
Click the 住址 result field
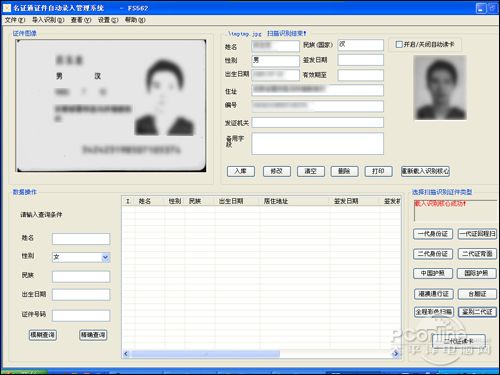pyautogui.click(x=318, y=90)
